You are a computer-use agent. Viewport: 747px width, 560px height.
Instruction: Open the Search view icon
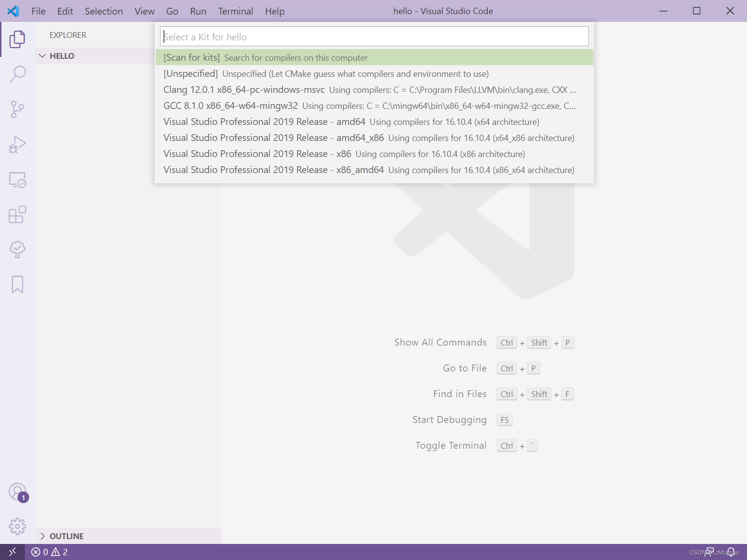point(18,74)
